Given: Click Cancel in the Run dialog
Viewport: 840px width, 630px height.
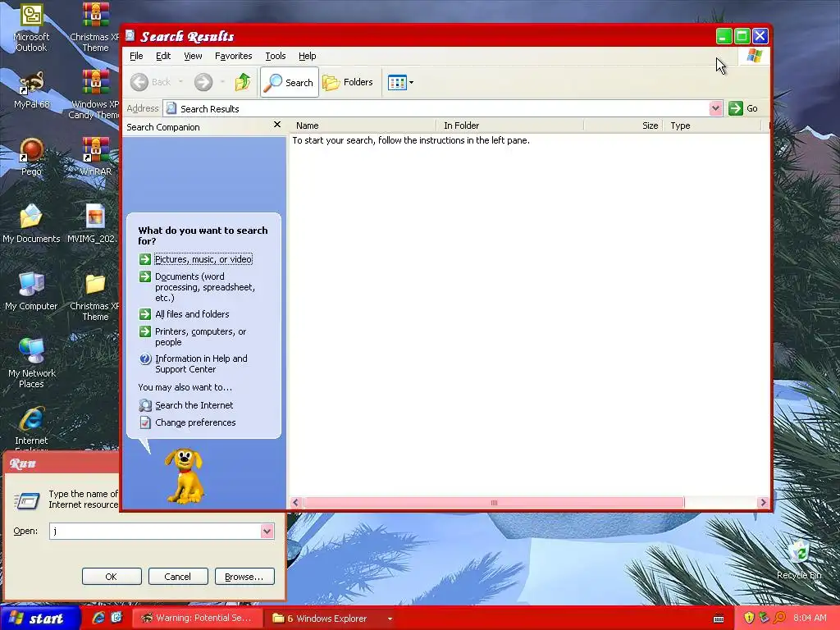Looking at the screenshot, I should pos(178,577).
